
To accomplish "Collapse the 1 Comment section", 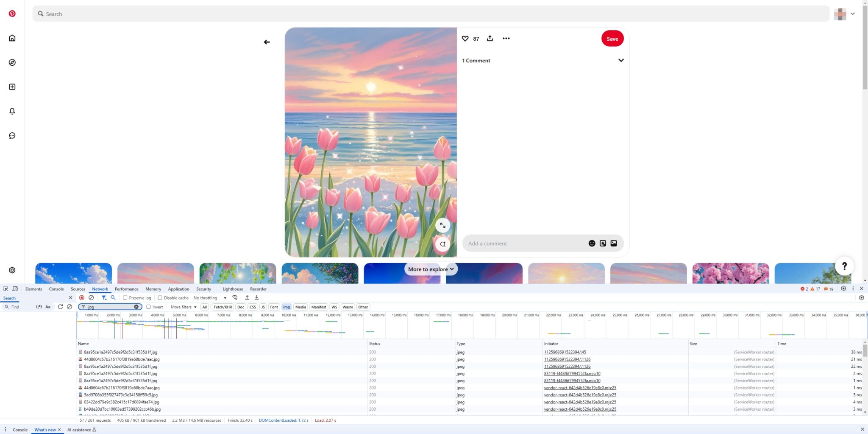I will pyautogui.click(x=620, y=60).
